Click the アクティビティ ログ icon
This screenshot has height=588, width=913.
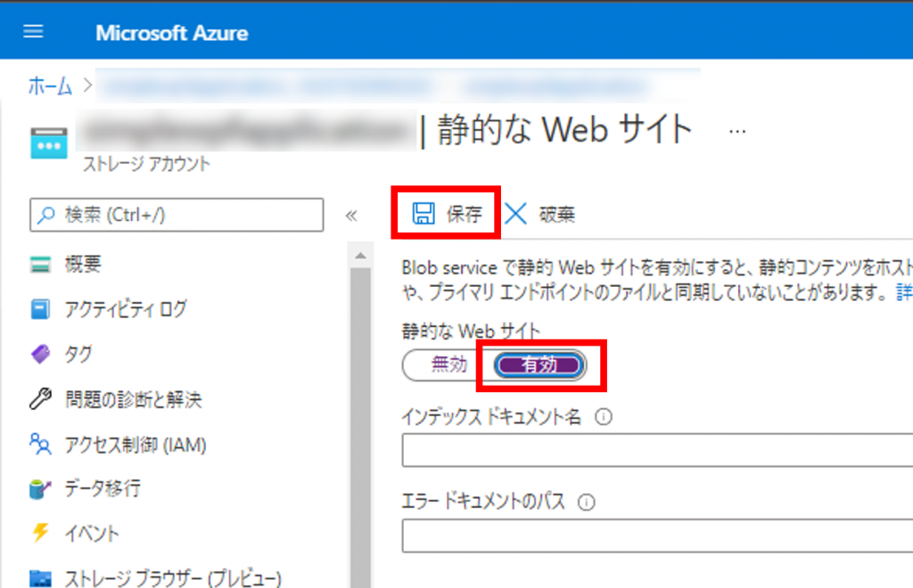click(x=41, y=309)
